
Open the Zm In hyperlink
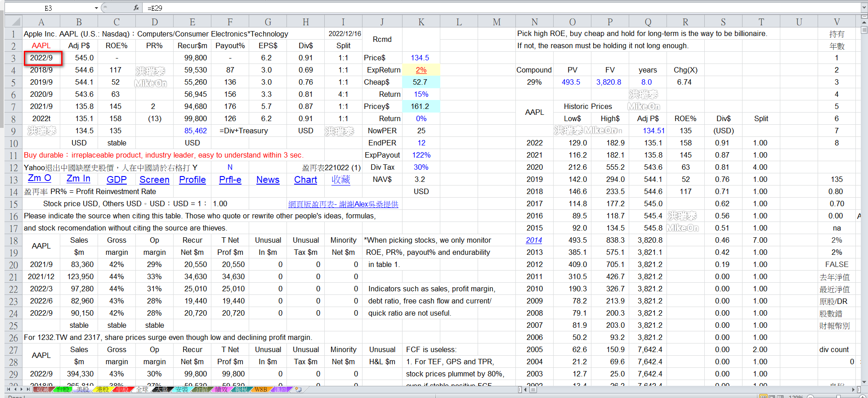79,178
